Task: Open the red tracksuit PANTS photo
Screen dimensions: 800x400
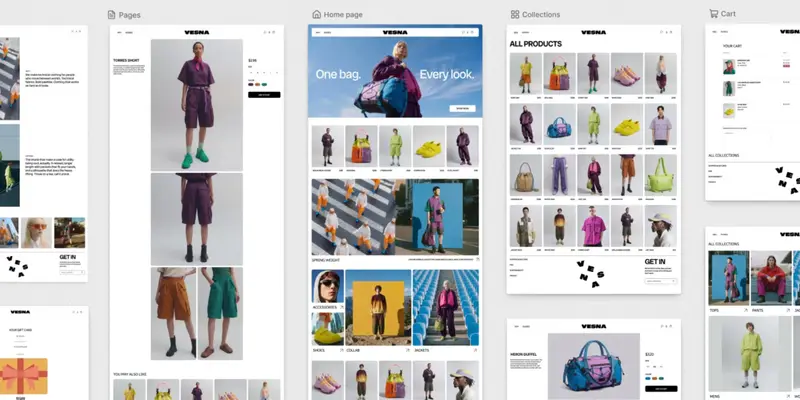Action: coord(770,278)
